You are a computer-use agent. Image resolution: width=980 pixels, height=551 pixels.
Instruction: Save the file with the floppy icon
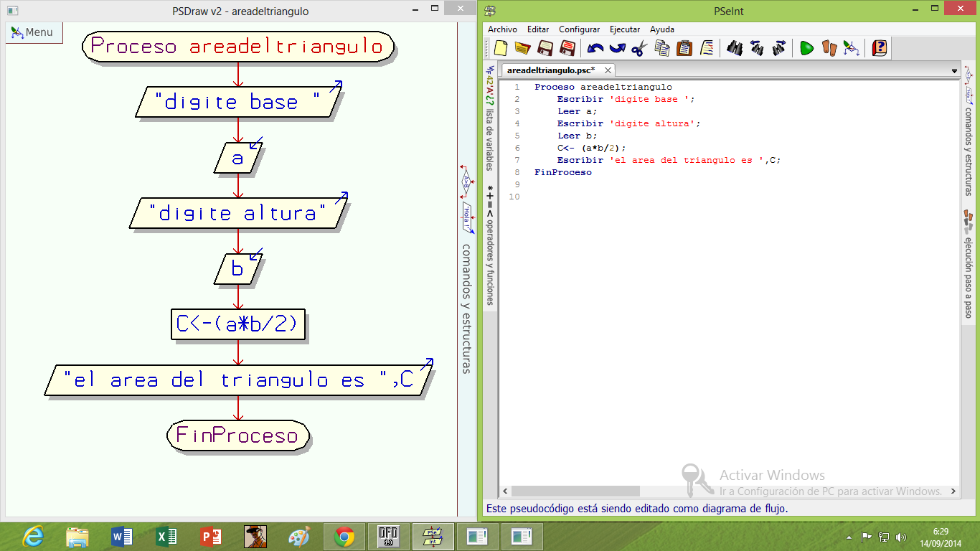545,48
